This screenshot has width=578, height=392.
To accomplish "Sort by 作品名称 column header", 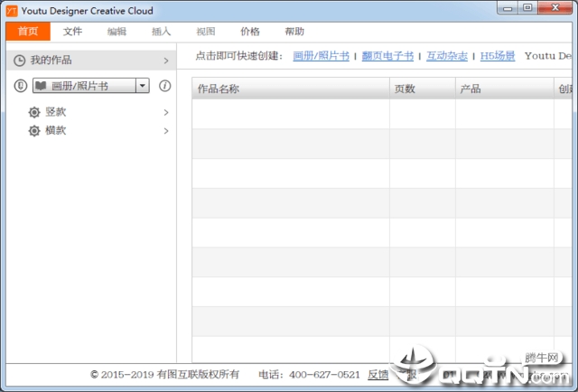I will point(291,89).
